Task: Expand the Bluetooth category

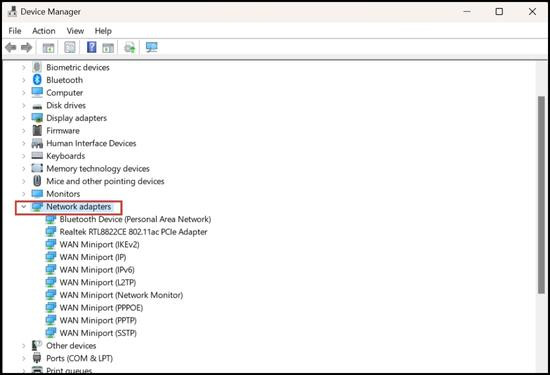Action: pyautogui.click(x=24, y=80)
